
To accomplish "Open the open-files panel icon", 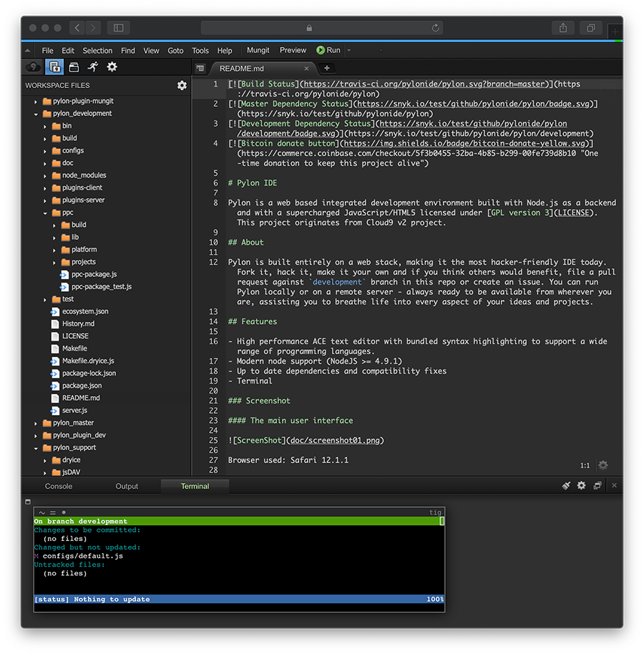I will [74, 67].
